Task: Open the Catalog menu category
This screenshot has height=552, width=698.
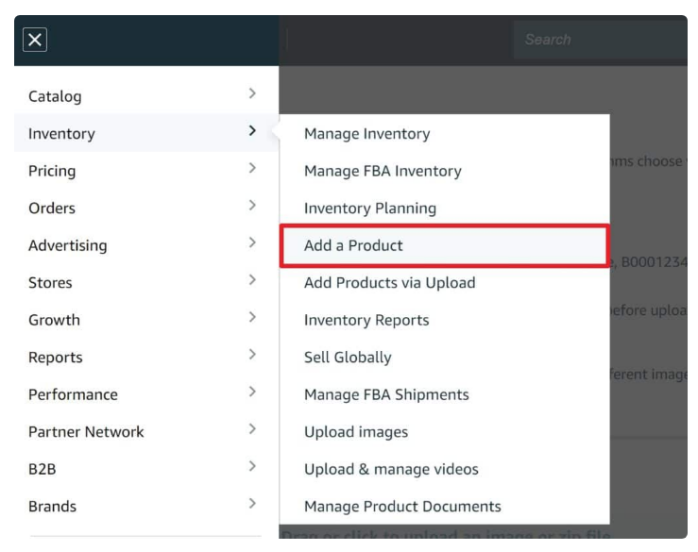Action: (x=146, y=96)
